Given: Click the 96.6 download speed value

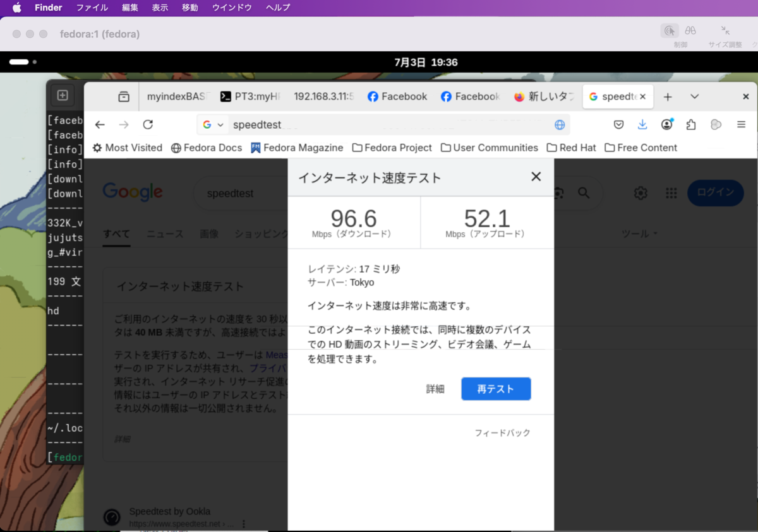Looking at the screenshot, I should tap(354, 218).
